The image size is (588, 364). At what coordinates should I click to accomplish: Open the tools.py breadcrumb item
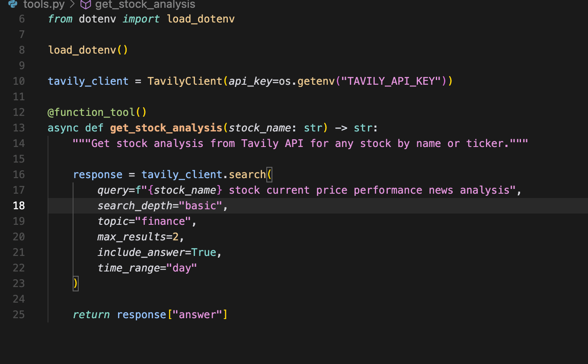[44, 4]
